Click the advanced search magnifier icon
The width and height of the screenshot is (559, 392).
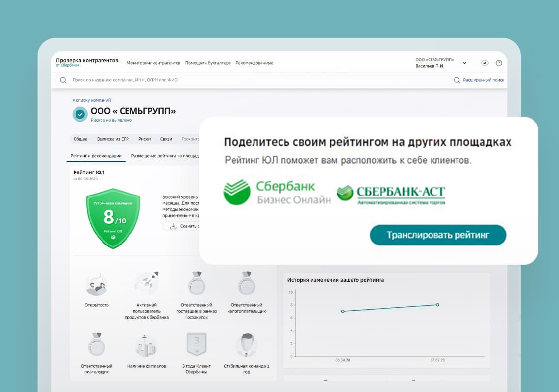pos(457,80)
